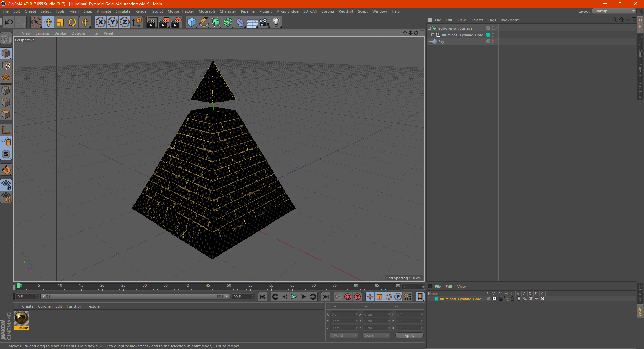This screenshot has width=644, height=349.
Task: Toggle X axis lock
Action: pyautogui.click(x=100, y=22)
